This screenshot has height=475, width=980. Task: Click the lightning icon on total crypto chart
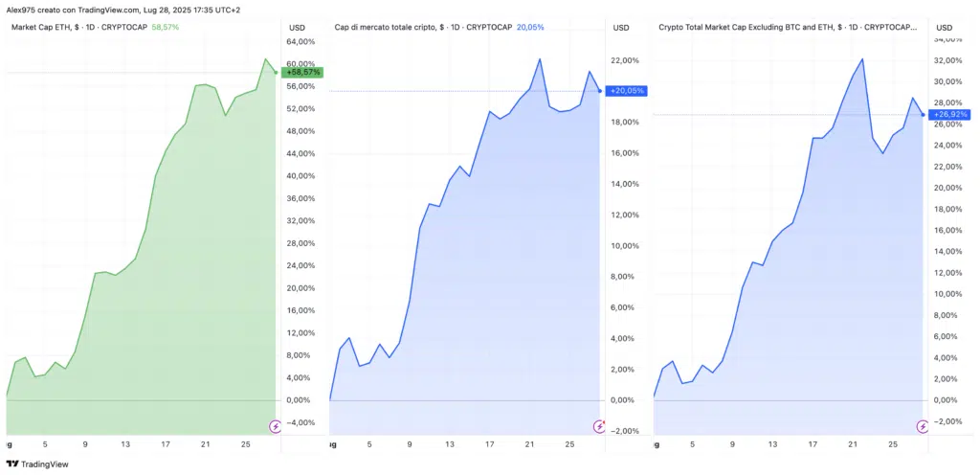600,426
